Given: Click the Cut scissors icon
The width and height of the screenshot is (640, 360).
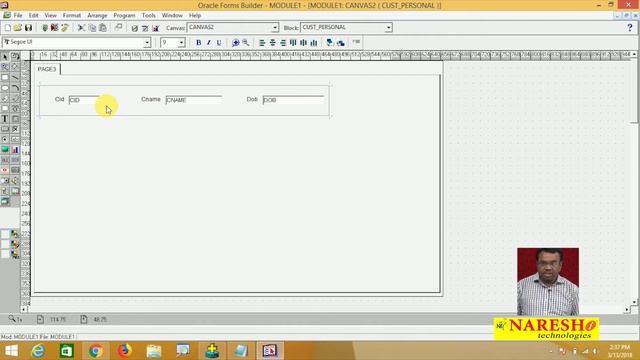Looking at the screenshot, I should pos(81,28).
